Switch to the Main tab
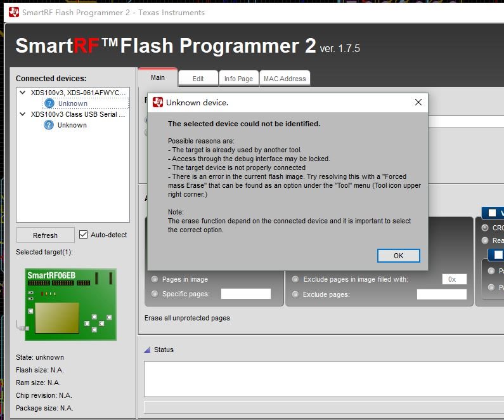The width and height of the screenshot is (504, 420). point(157,77)
